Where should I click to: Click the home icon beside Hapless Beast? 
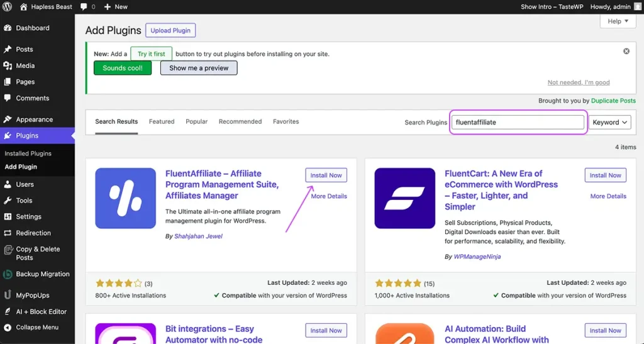click(23, 7)
